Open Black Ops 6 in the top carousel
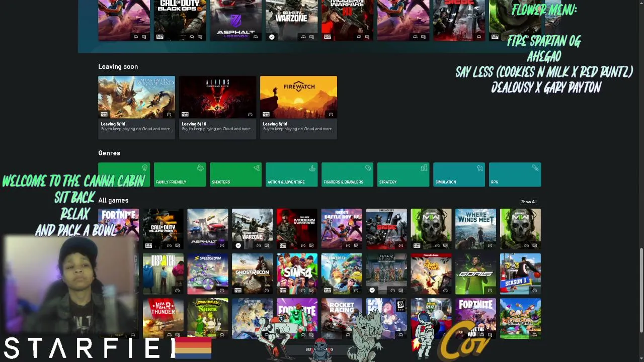Viewport: 644px width, 362px height. pos(180,20)
